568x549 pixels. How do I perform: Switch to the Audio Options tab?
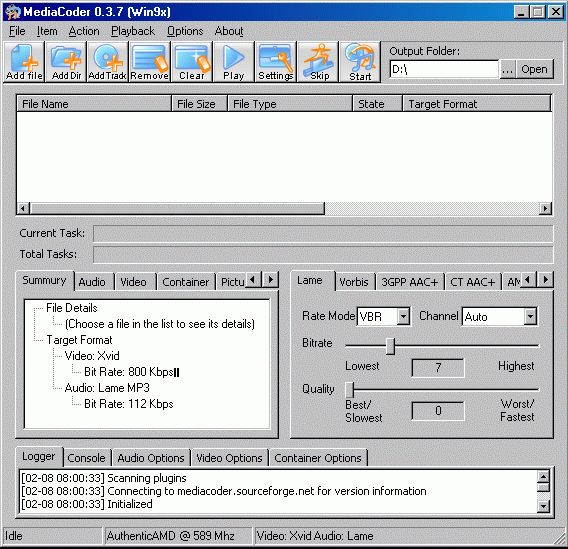(151, 458)
